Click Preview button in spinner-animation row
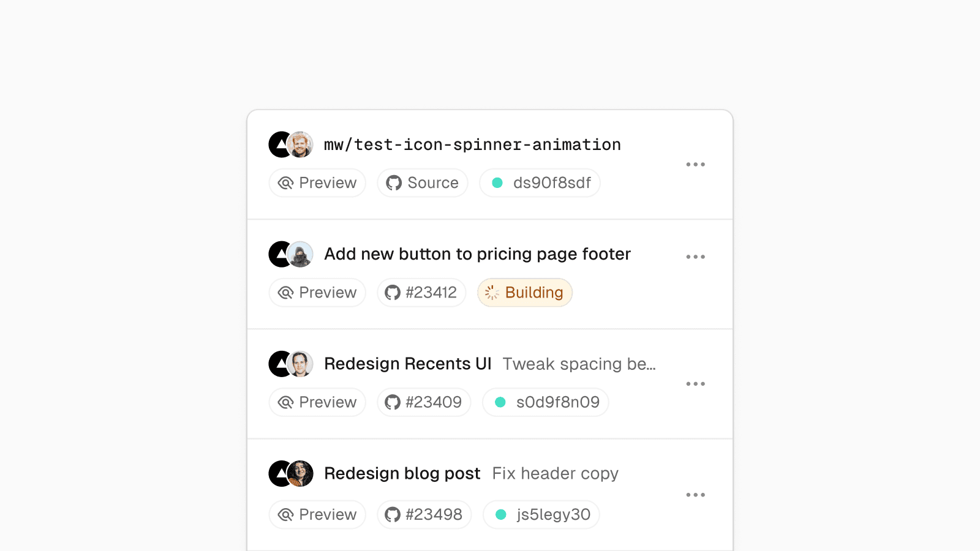 [x=317, y=183]
